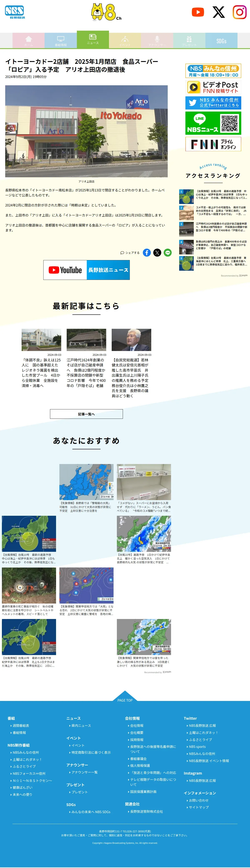Open the LINE NBSニュース QR banner
Screen dimensions: 250x868
pos(213,123)
